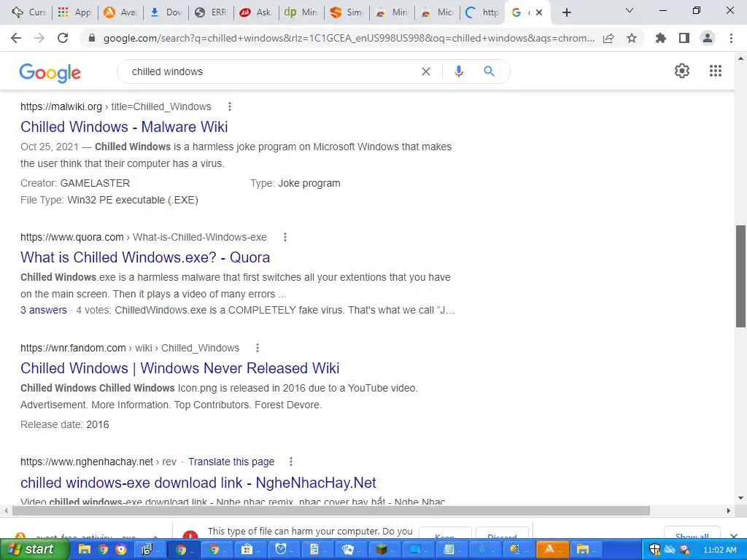Screen dimensions: 747x560
Task: Switch to the Dow downloads tab
Action: [166, 12]
